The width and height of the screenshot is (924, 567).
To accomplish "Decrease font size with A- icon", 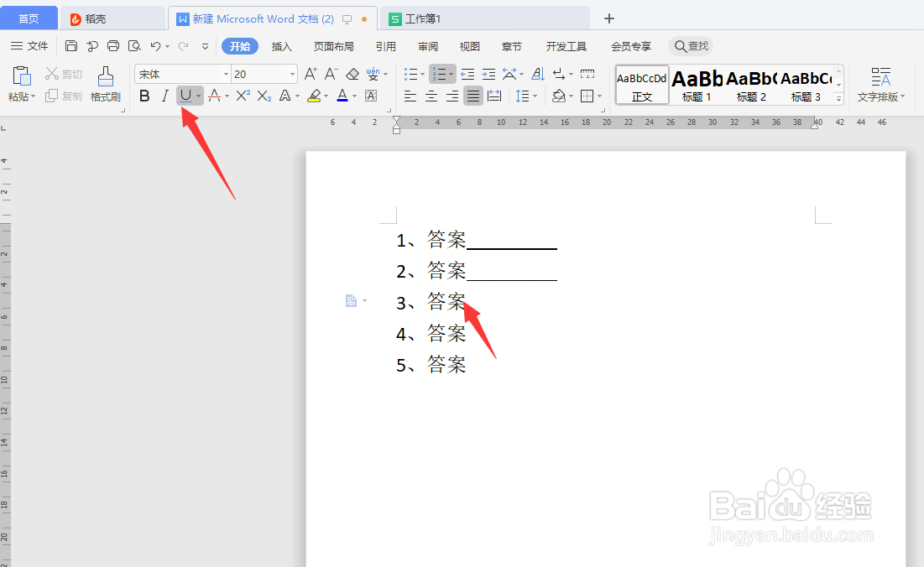I will pos(331,74).
